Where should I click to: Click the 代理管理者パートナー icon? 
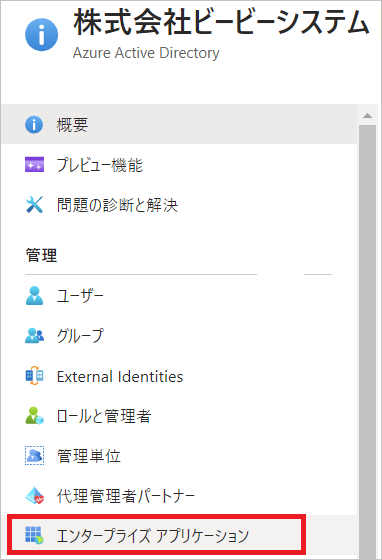(35, 495)
